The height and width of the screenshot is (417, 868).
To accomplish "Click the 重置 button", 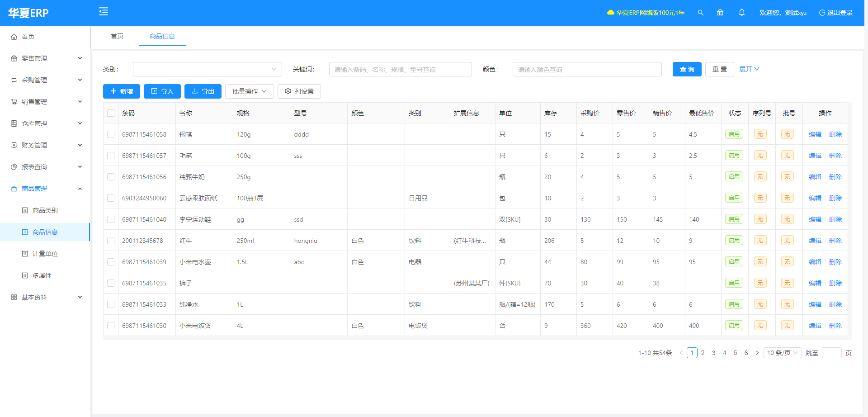I will 720,69.
